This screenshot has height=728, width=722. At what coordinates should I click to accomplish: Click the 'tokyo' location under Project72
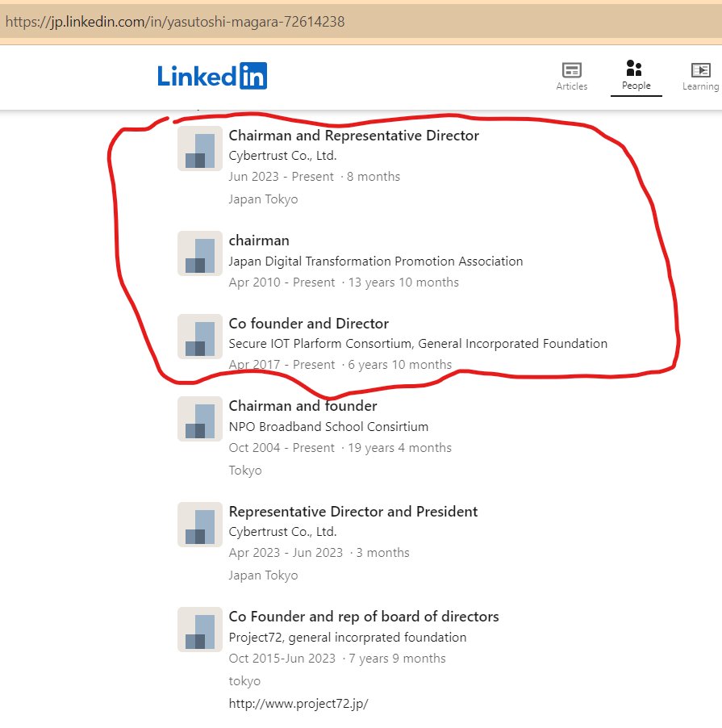(x=244, y=681)
